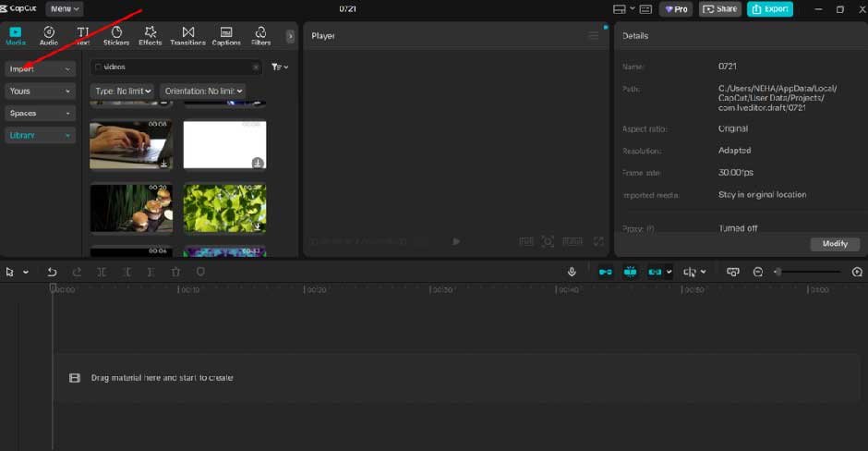868x451 pixels.
Task: Toggle the main track magnet button
Action: (605, 272)
